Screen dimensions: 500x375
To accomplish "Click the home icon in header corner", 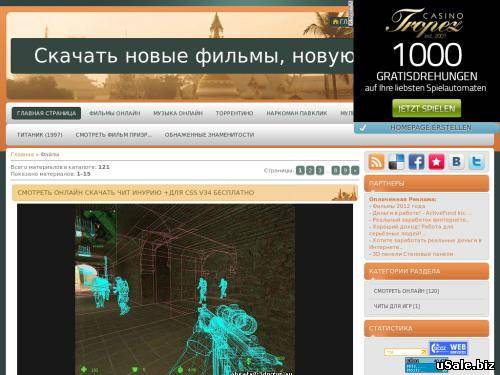I will click(x=336, y=22).
